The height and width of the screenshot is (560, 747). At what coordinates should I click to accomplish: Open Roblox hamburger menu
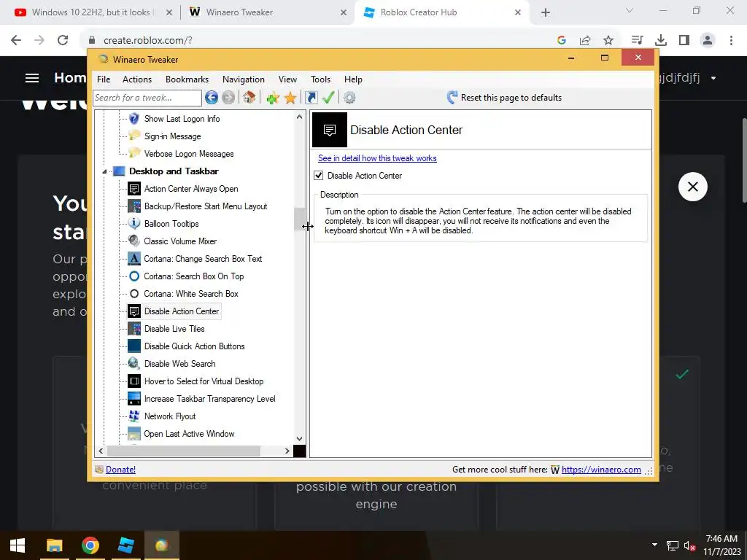[x=32, y=78]
